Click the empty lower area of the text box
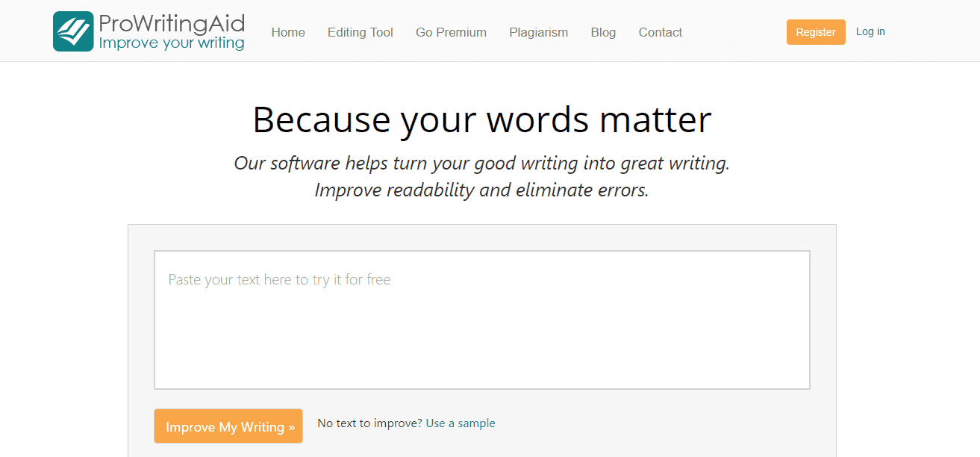Image resolution: width=980 pixels, height=457 pixels. (x=481, y=351)
